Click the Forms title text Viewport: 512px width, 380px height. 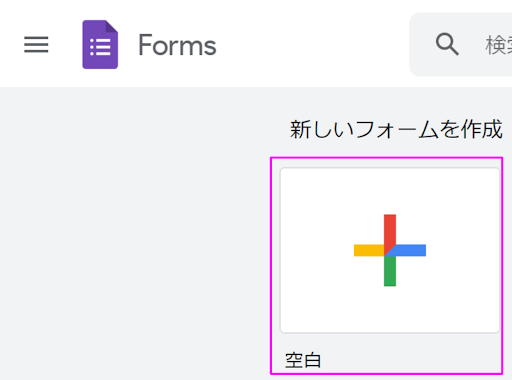pyautogui.click(x=177, y=45)
